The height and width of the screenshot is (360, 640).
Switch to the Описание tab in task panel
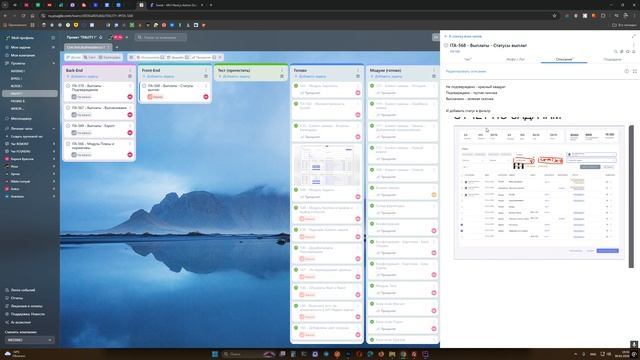click(564, 60)
